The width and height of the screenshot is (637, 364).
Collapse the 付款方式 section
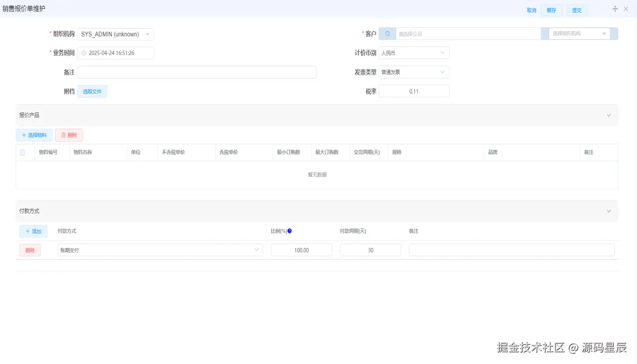coord(608,211)
